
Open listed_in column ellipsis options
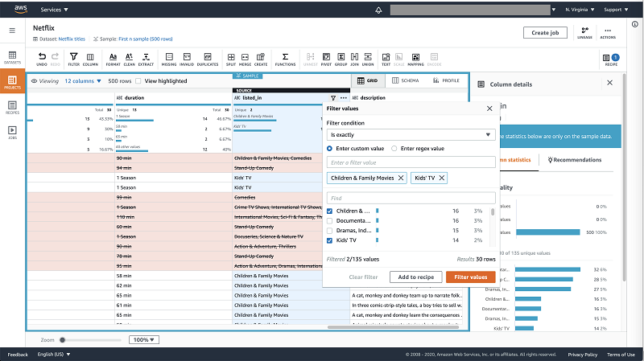coord(344,98)
